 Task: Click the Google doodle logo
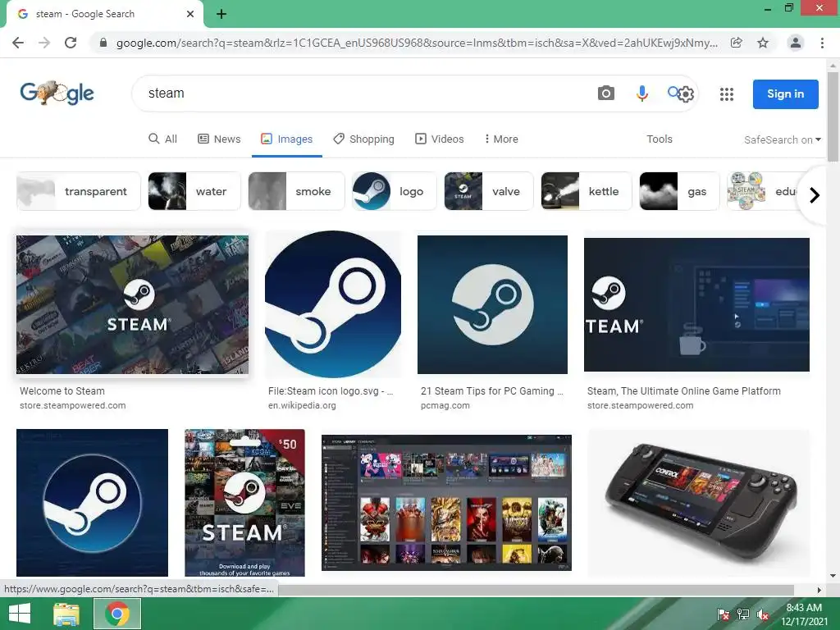57,94
